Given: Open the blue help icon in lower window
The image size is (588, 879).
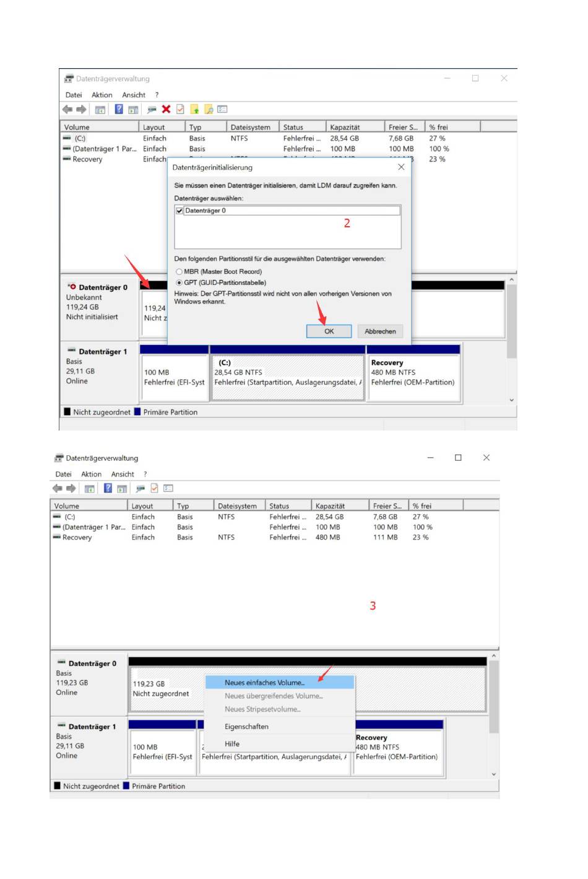Looking at the screenshot, I should (x=108, y=488).
